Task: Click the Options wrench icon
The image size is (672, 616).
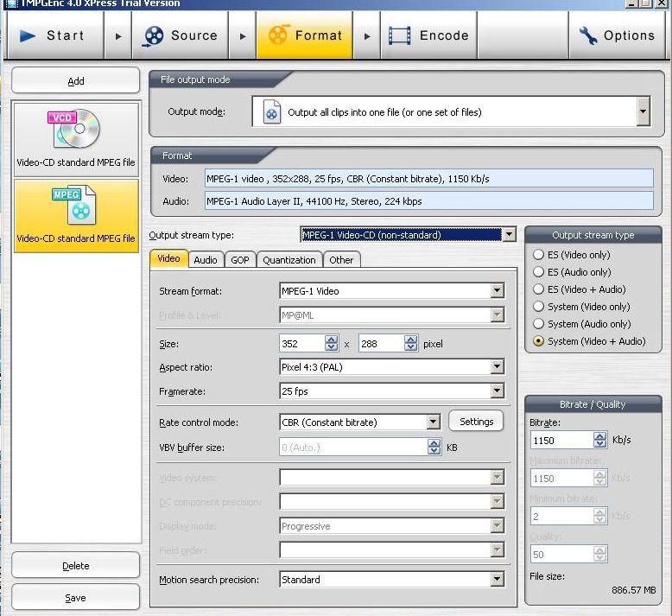Action: [588, 36]
